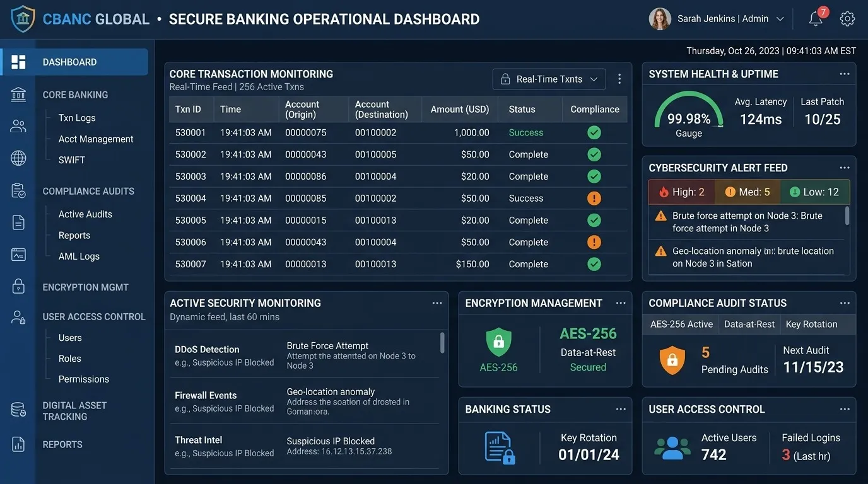The width and height of the screenshot is (868, 484).
Task: Open the core banking building icon
Action: (x=18, y=95)
